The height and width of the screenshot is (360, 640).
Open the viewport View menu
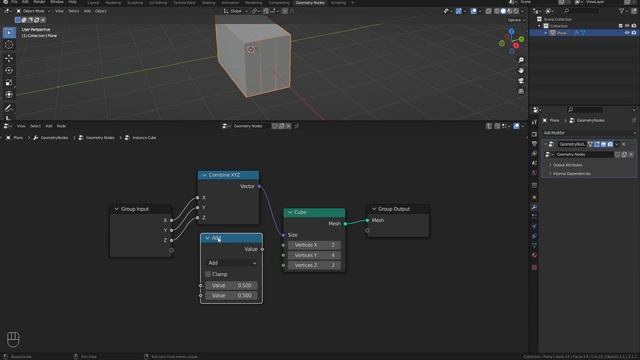(x=59, y=11)
